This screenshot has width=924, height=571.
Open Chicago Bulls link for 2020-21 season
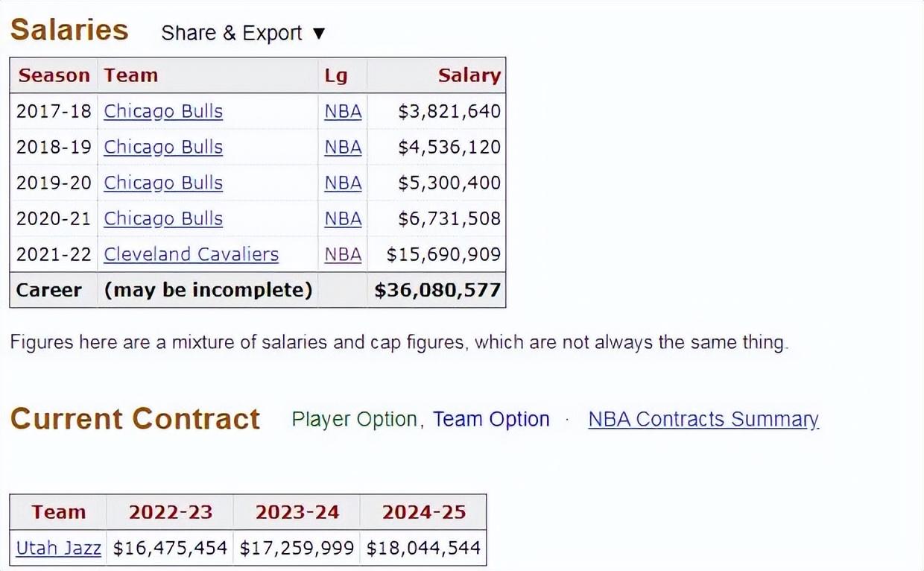(x=163, y=218)
